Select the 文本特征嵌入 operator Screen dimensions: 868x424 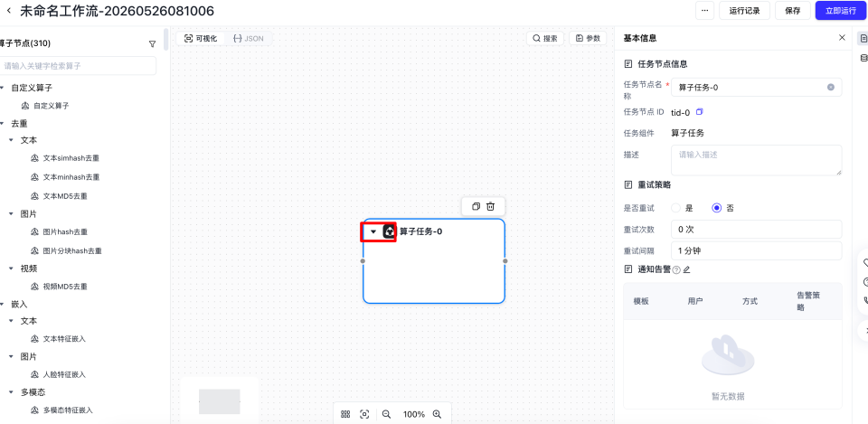pyautogui.click(x=64, y=339)
